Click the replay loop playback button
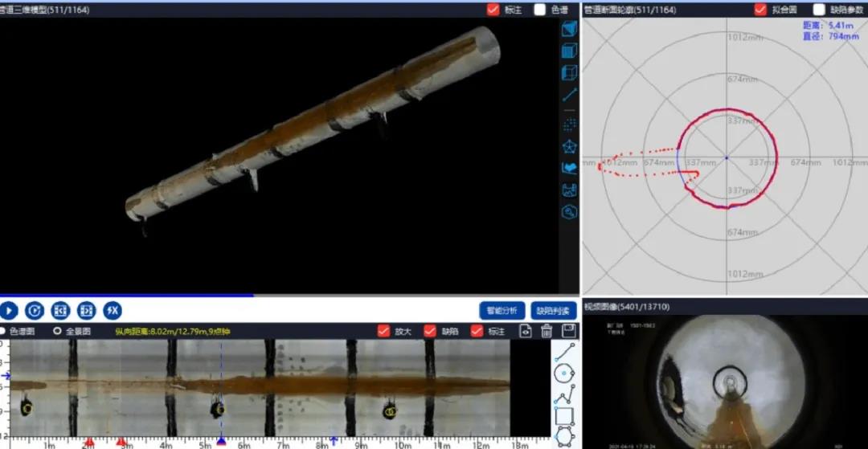868x449 pixels. [35, 311]
